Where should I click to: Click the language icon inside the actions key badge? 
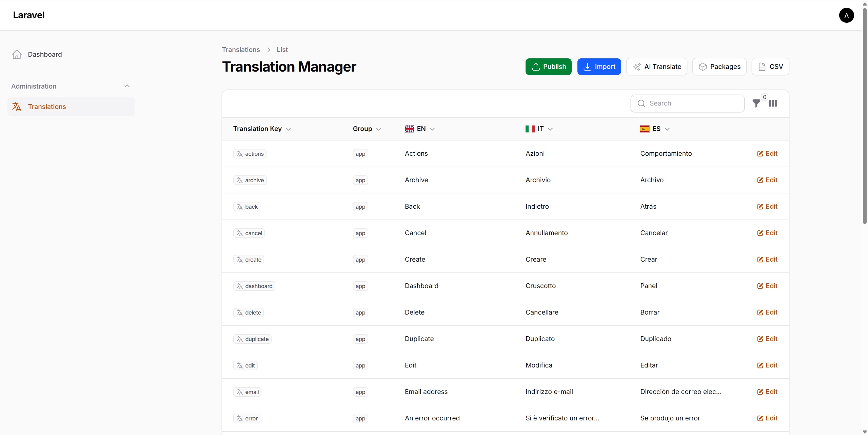click(240, 154)
